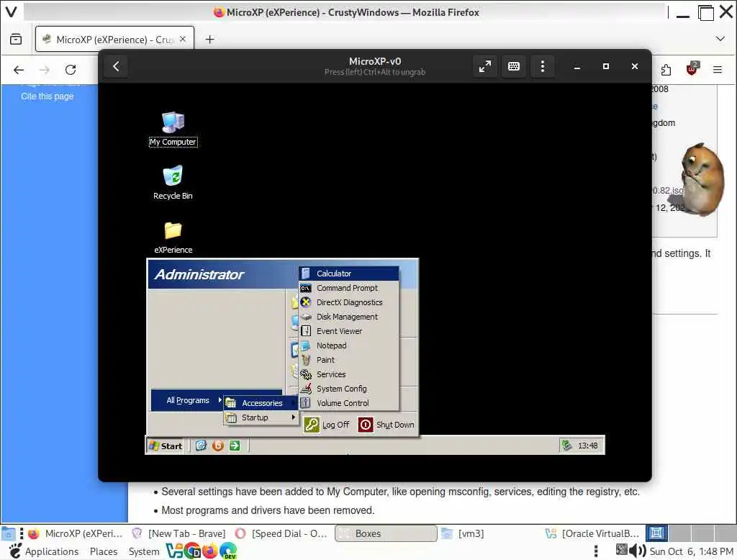Open the Firefox extensions puzzle icon
This screenshot has height=560, width=737.
[666, 70]
